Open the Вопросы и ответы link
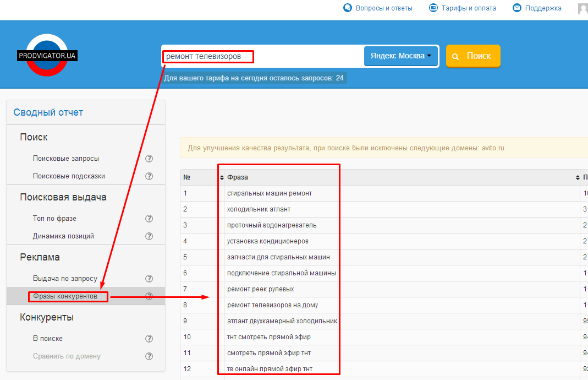Viewport: 588px width, 380px height. click(x=383, y=8)
